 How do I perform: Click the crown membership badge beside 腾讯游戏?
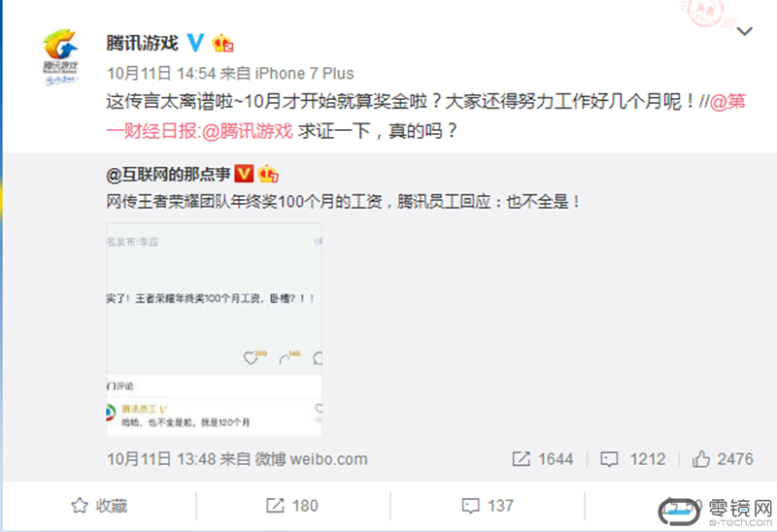pyautogui.click(x=222, y=44)
